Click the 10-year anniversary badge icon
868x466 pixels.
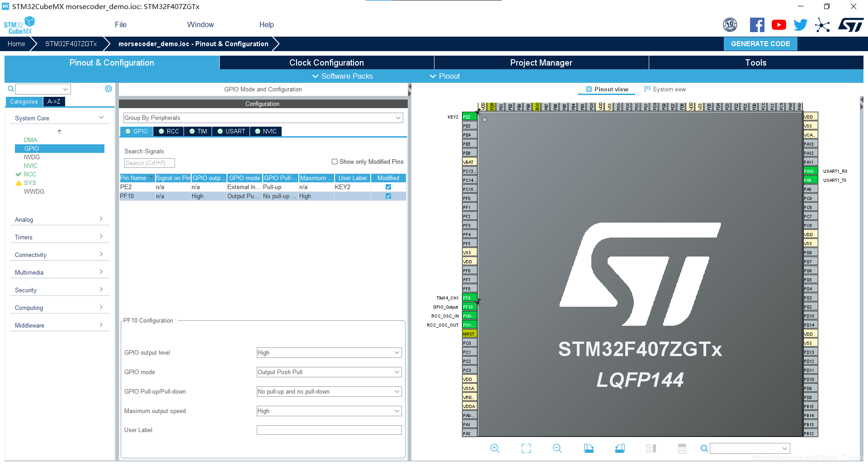pos(730,25)
